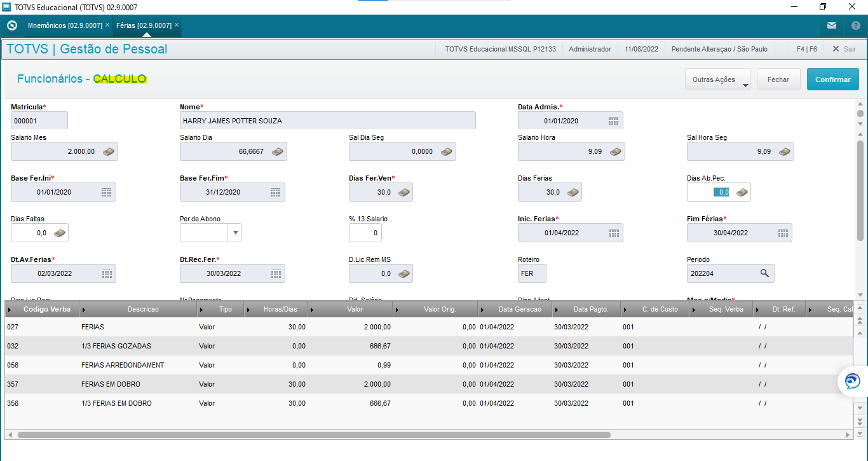Select the 1/3 FERIAS GOZADAS row description
Viewport: 868px width, 461px height.
click(x=116, y=346)
